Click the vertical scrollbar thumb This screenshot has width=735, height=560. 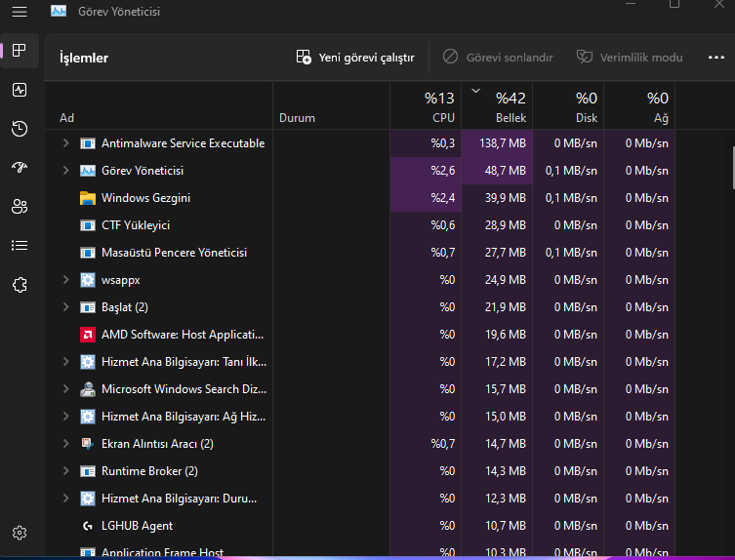tap(733, 168)
